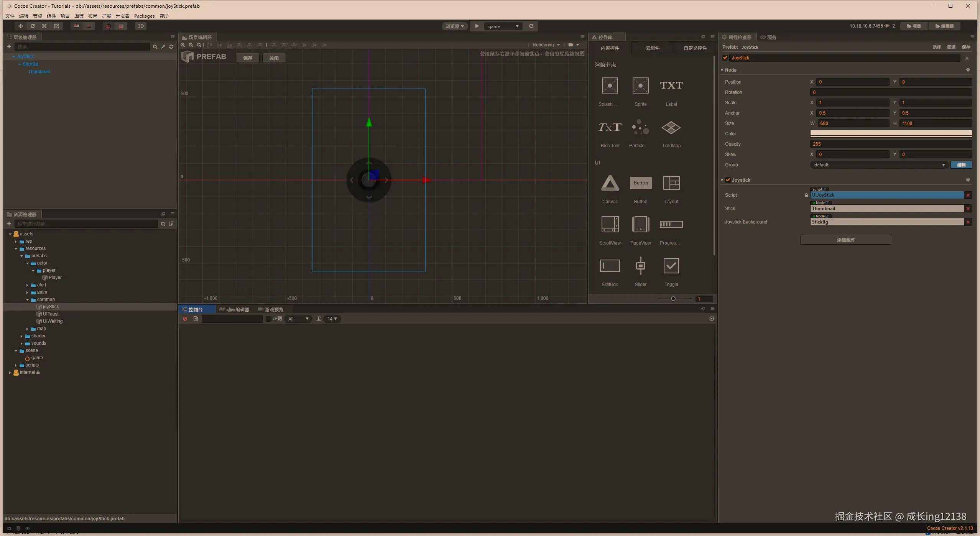The image size is (980, 536).
Task: Click the TiledMap control icon
Action: [671, 128]
